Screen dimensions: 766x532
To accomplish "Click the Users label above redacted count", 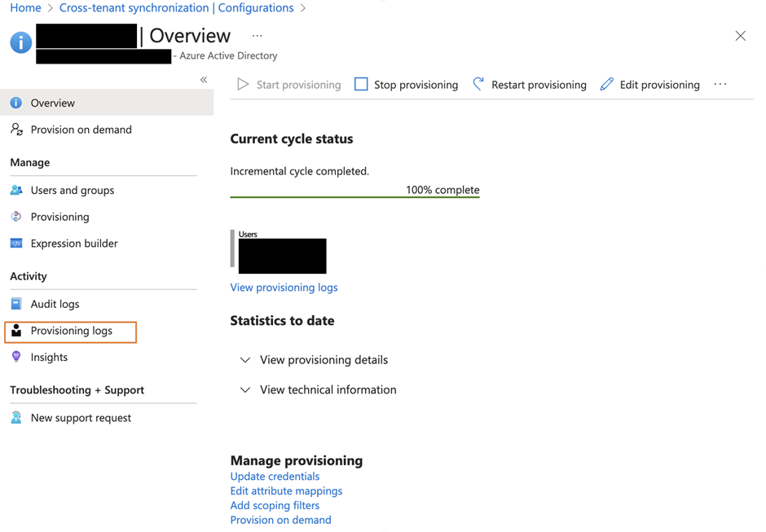I will [x=248, y=234].
